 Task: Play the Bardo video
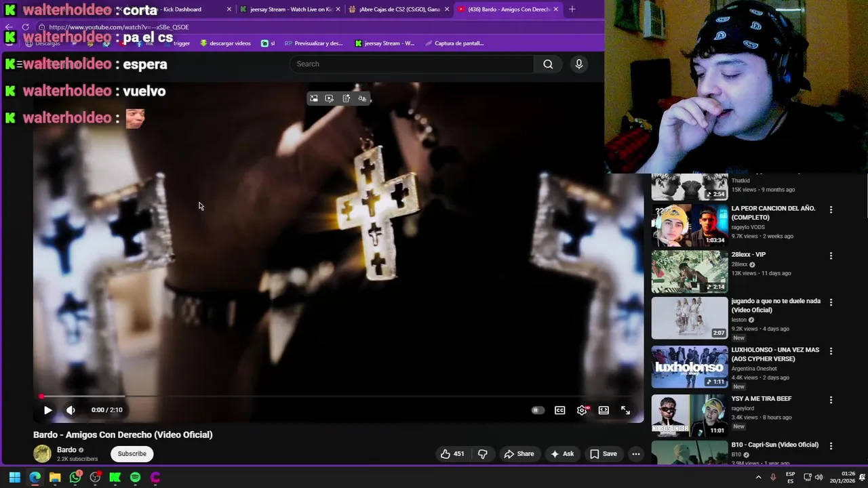click(x=47, y=410)
